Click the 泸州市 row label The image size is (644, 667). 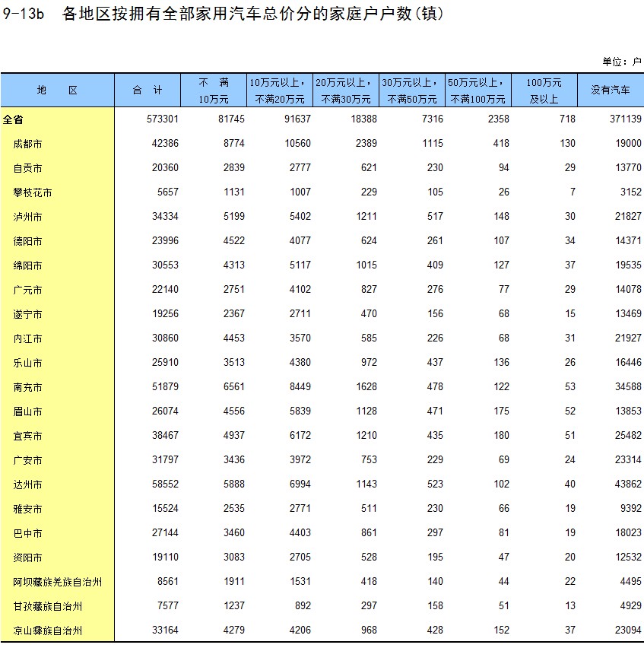pyautogui.click(x=27, y=217)
